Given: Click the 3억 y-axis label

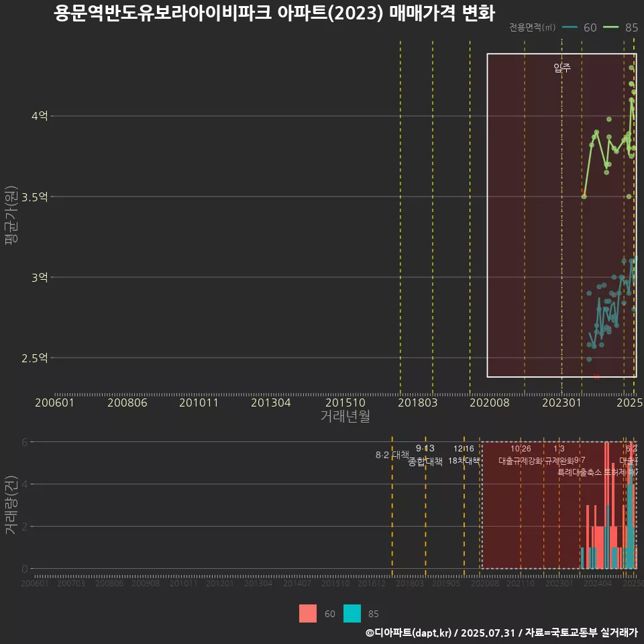Looking at the screenshot, I should tap(40, 277).
